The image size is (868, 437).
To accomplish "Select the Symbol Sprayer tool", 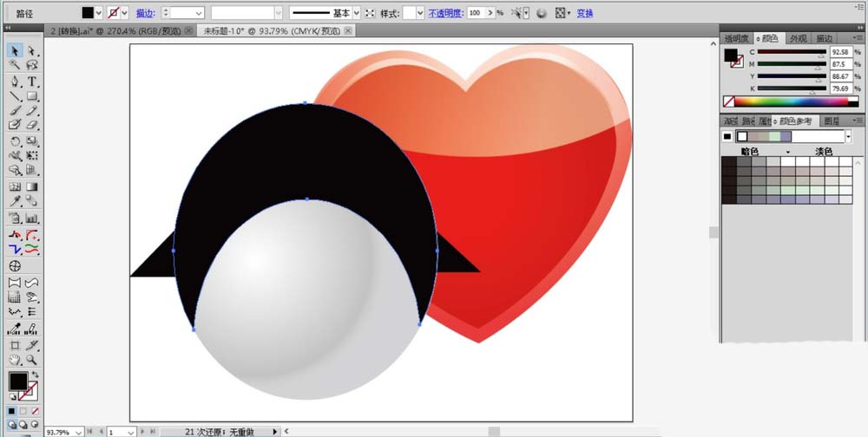I will [15, 218].
